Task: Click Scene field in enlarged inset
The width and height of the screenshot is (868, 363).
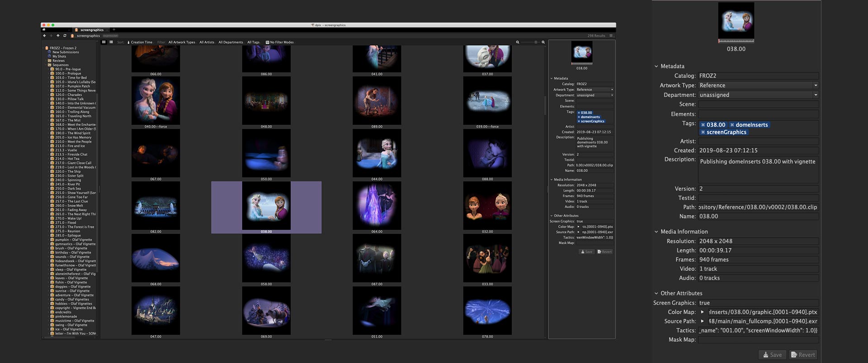Action: pyautogui.click(x=758, y=104)
